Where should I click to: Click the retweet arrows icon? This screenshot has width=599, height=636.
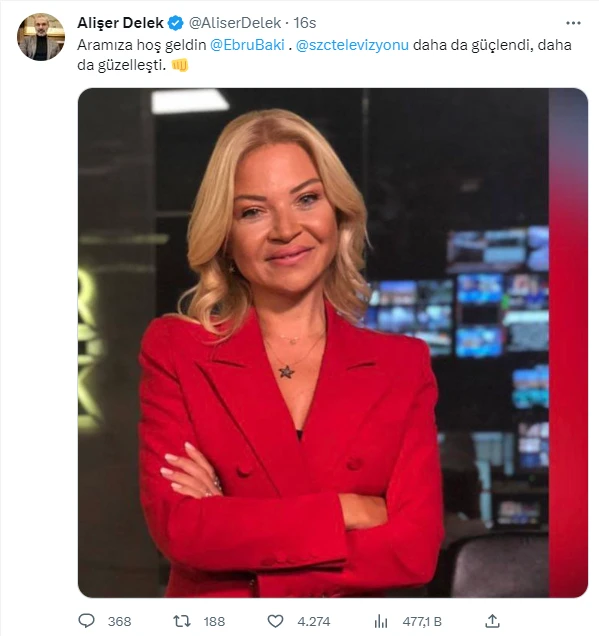(x=182, y=621)
